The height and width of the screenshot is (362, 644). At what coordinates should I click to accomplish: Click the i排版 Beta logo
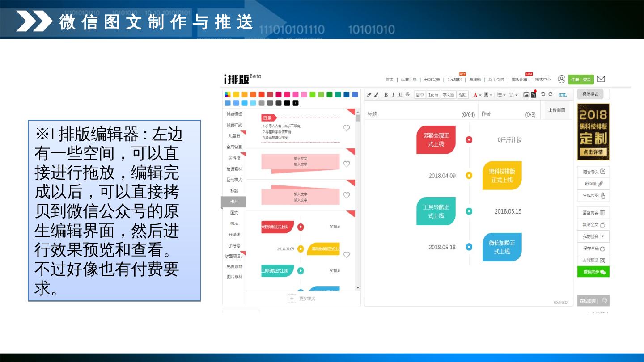coord(242,79)
